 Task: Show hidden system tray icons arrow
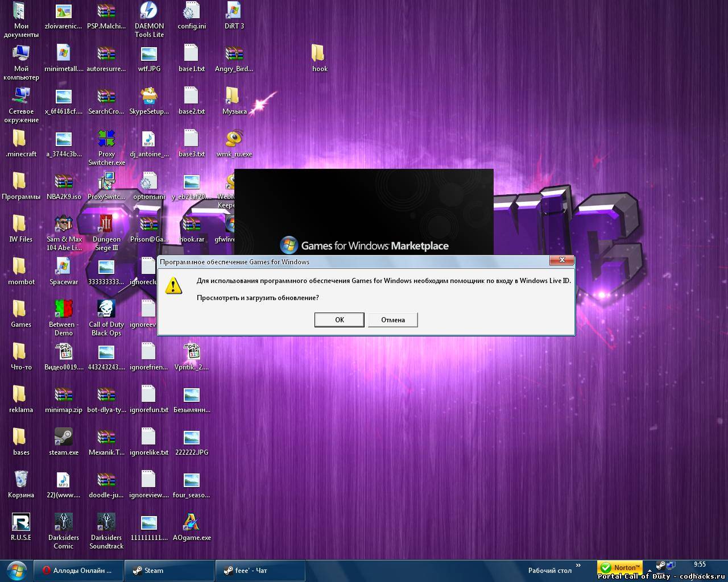tap(650, 570)
